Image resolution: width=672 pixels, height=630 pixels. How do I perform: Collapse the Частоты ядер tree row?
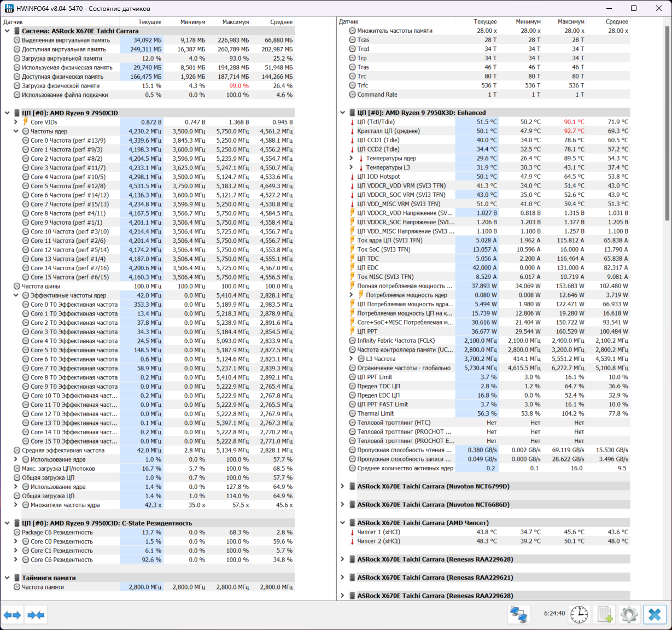pos(16,131)
